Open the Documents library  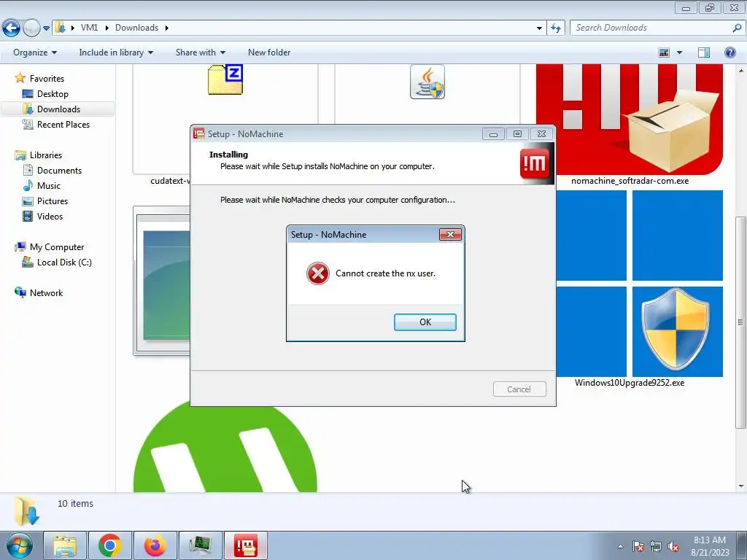tap(59, 171)
